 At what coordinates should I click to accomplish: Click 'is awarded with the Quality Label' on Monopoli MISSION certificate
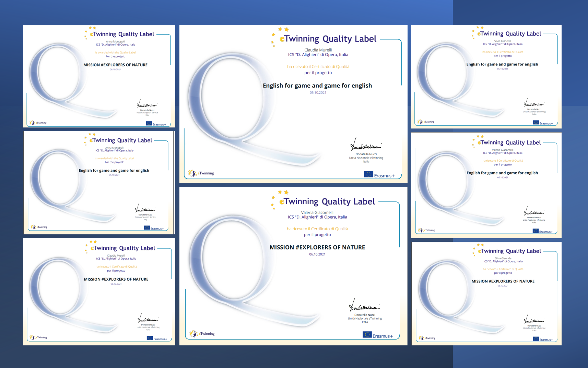[116, 52]
